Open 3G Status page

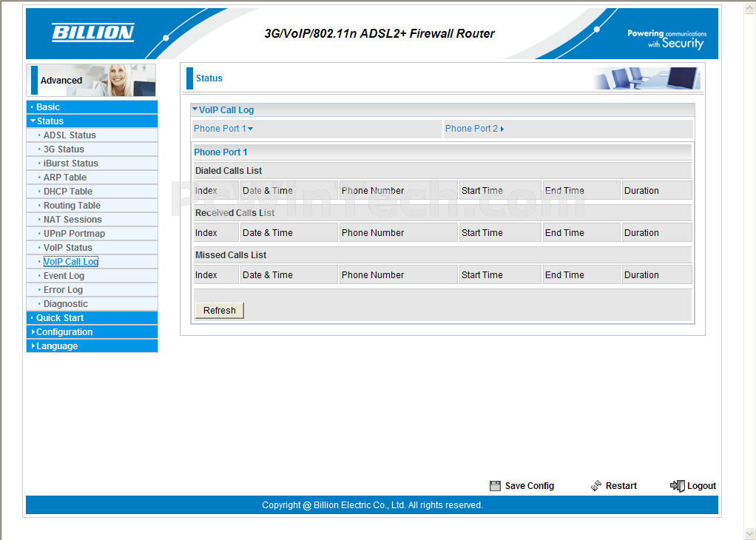[x=64, y=149]
